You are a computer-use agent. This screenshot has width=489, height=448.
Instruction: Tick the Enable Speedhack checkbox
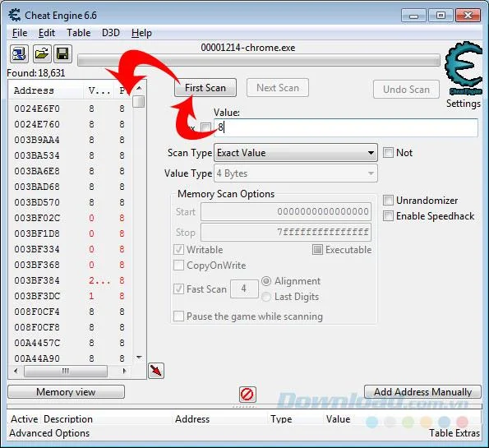click(x=388, y=215)
